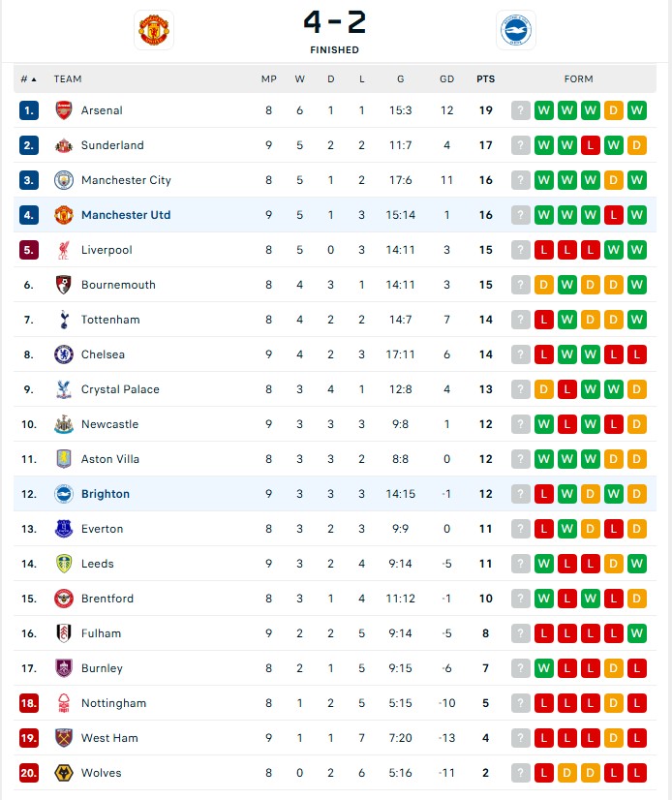Click the Everton club badge icon
This screenshot has height=800, width=672.
[64, 529]
